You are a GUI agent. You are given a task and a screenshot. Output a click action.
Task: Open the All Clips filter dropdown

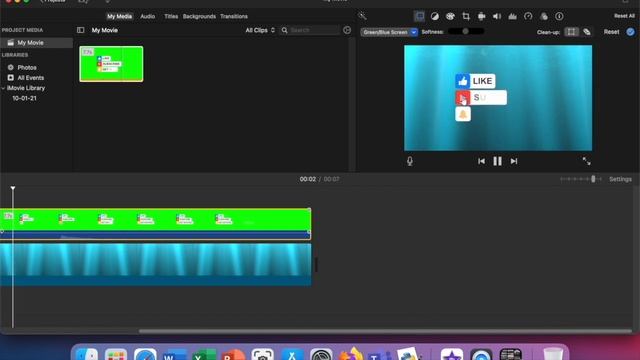point(260,30)
